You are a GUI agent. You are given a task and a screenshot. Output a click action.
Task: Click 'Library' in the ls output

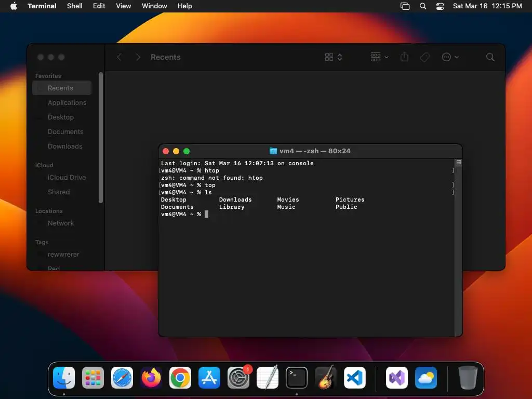[232, 207]
